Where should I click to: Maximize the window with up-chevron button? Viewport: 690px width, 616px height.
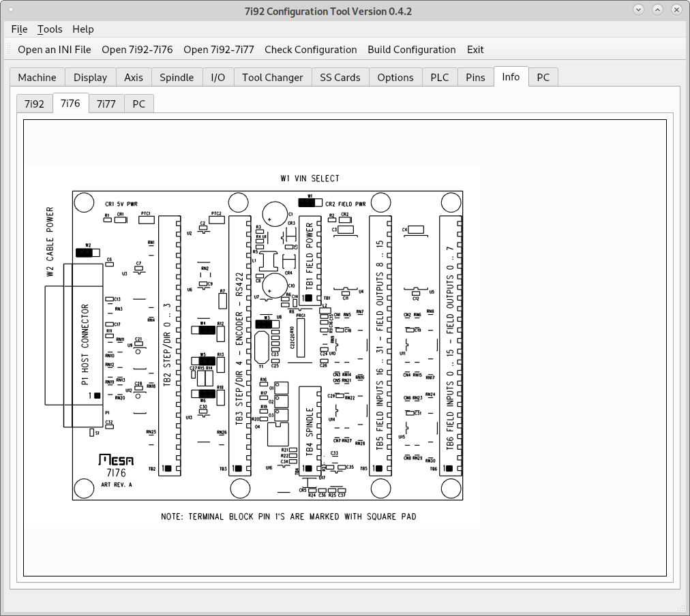[657, 10]
